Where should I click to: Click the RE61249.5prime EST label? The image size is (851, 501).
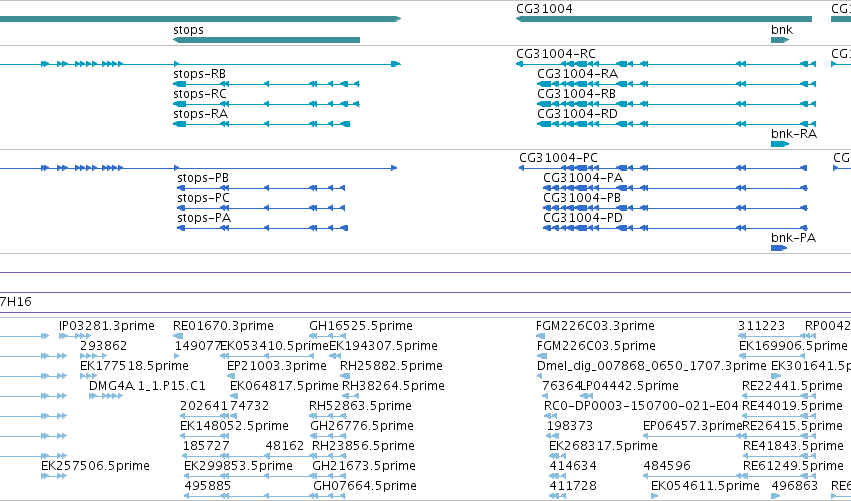tap(793, 466)
